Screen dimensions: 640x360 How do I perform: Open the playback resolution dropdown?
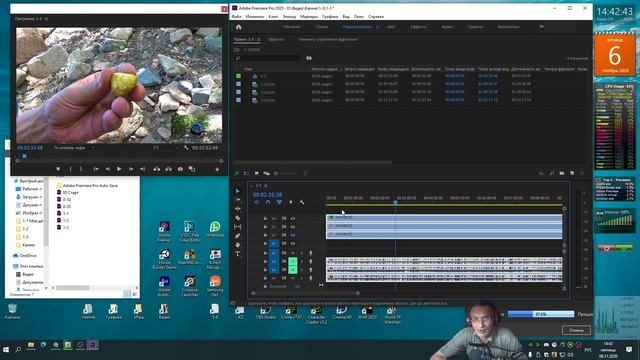(165, 148)
